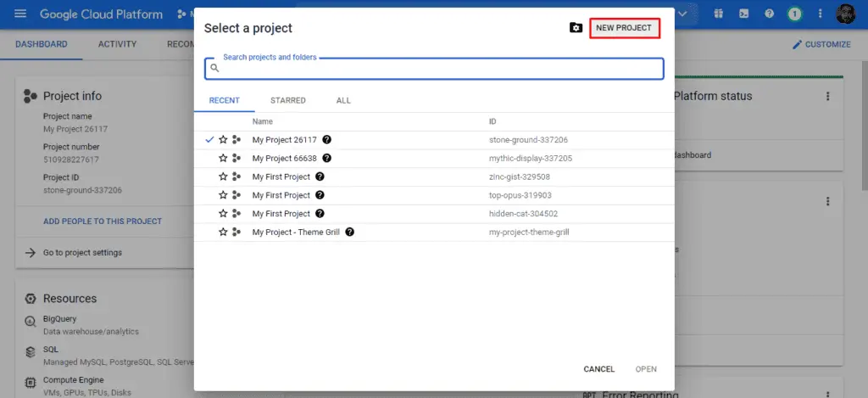Click project type icon for My Project 66638
Image resolution: width=868 pixels, height=398 pixels.
[236, 158]
